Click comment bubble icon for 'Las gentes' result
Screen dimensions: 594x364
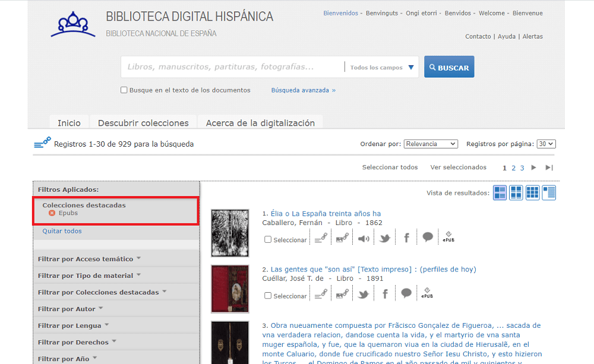click(406, 293)
